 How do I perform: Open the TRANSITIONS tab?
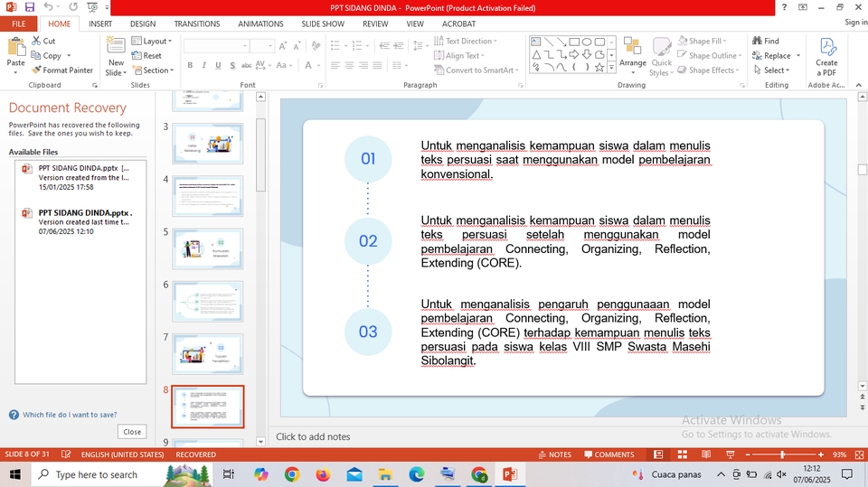pyautogui.click(x=197, y=23)
